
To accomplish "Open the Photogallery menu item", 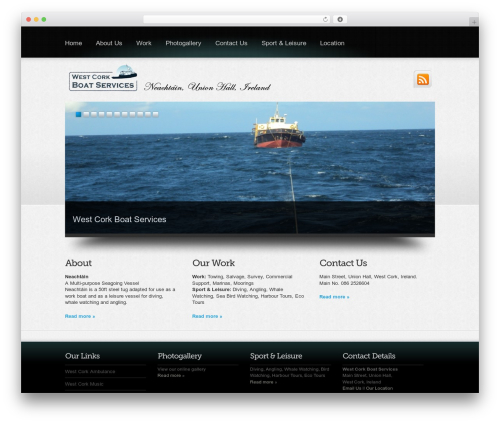I will click(x=183, y=43).
